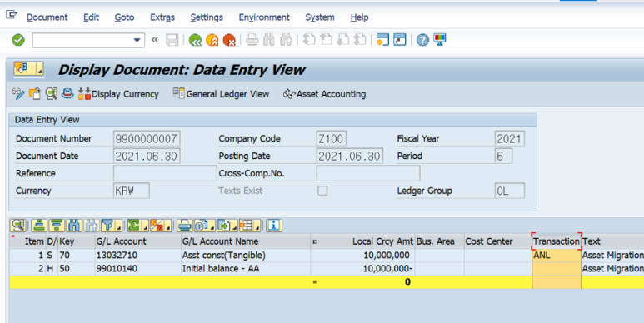This screenshot has width=644, height=323.
Task: Click the Display Document Header hat icon
Action: pos(67,93)
